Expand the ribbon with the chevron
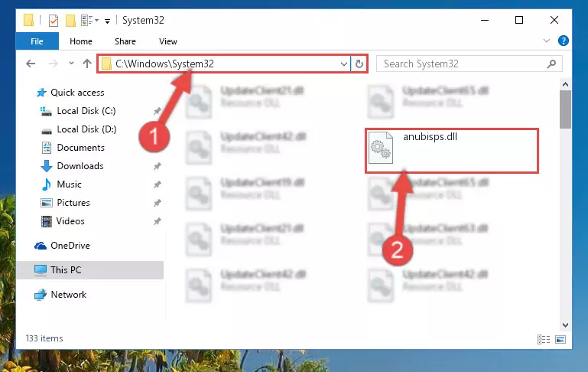This screenshot has height=372, width=588. [547, 41]
